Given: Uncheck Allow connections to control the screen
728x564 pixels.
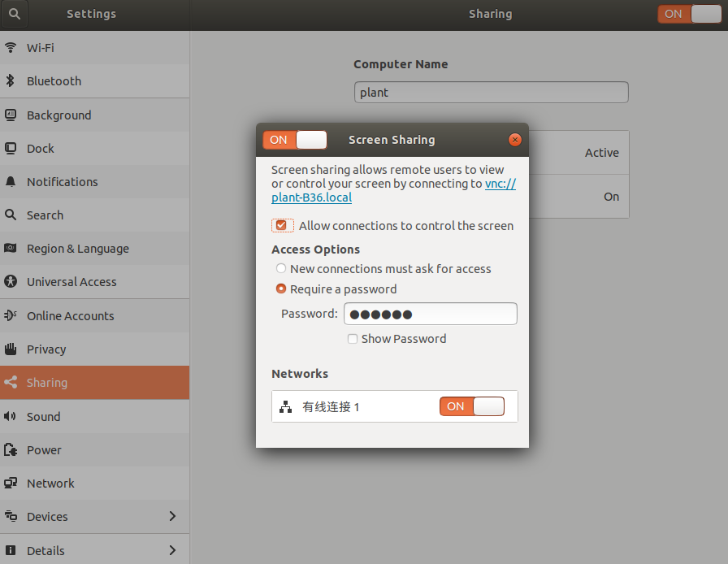Looking at the screenshot, I should (x=281, y=226).
